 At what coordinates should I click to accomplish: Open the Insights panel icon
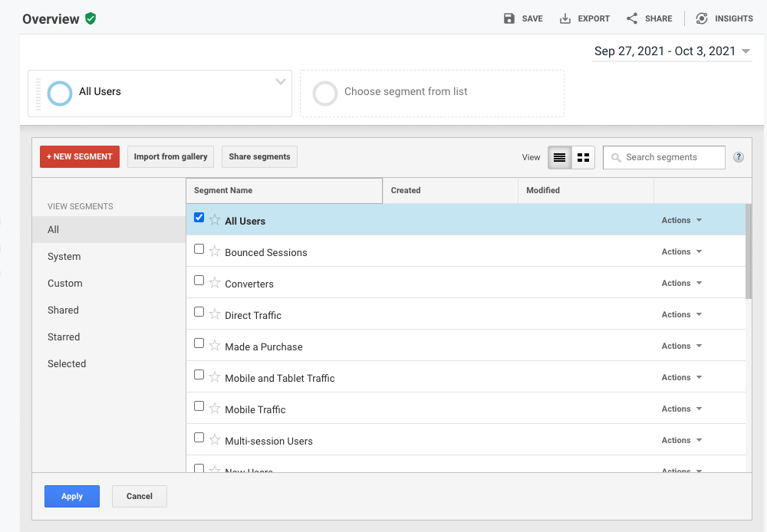tap(701, 18)
